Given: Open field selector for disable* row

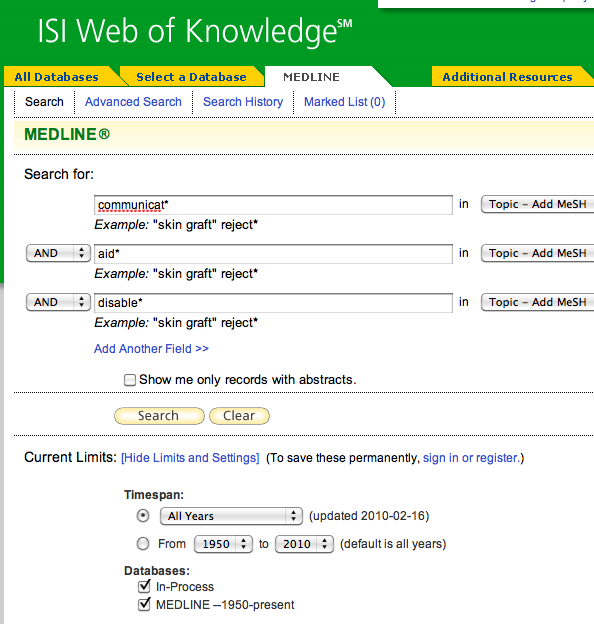Looking at the screenshot, I should pos(538,302).
